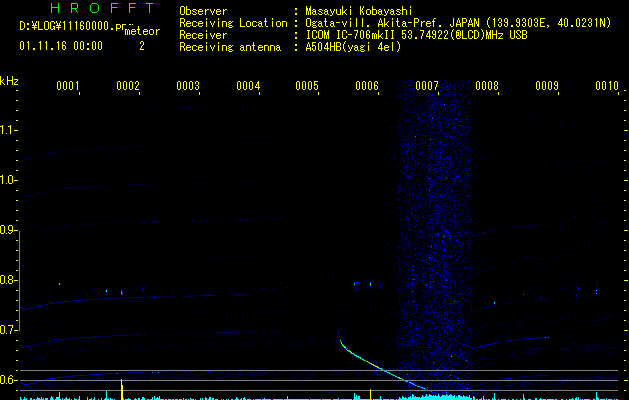Click the cyan signal dot below 0001
Screen dimensions: 629x400
tap(59, 284)
